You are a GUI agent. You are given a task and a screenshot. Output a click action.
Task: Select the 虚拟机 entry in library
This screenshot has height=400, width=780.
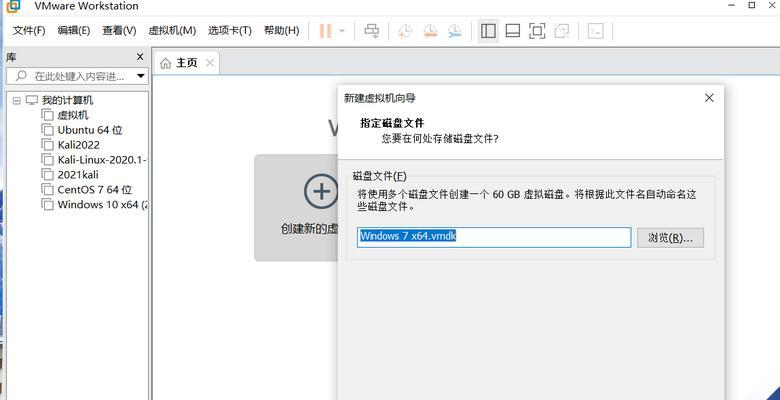73,115
